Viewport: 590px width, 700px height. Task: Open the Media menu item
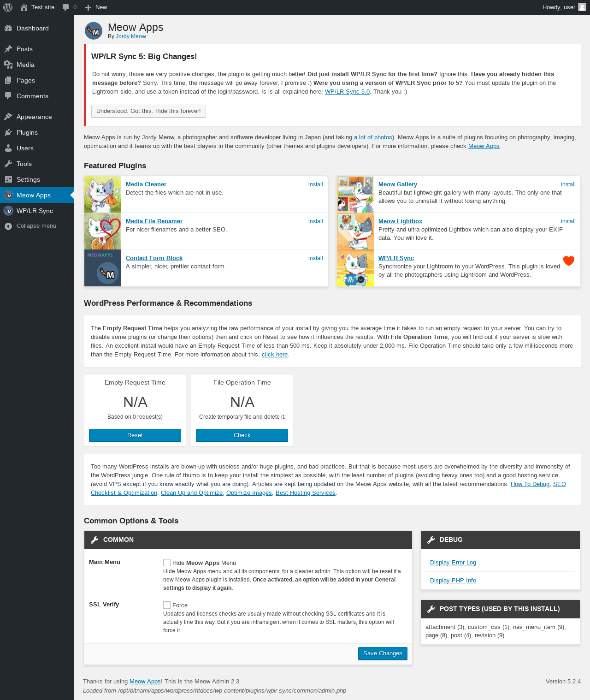37,65
